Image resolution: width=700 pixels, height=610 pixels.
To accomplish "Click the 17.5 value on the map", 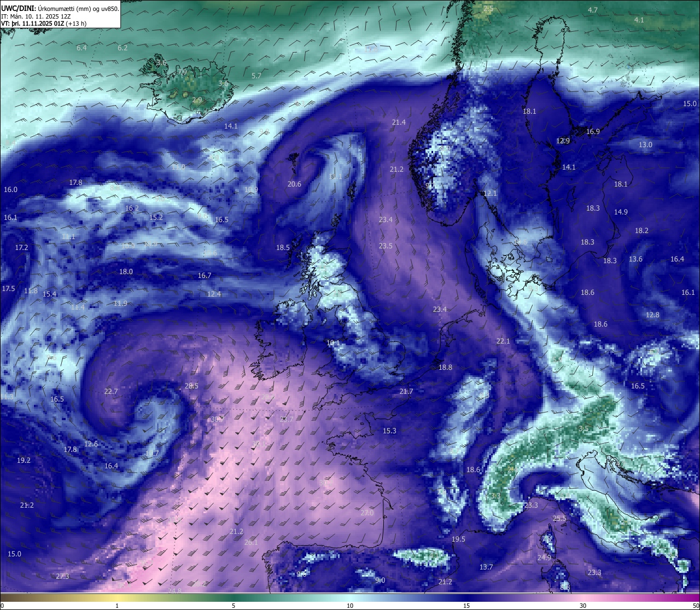I will pos(8,289).
